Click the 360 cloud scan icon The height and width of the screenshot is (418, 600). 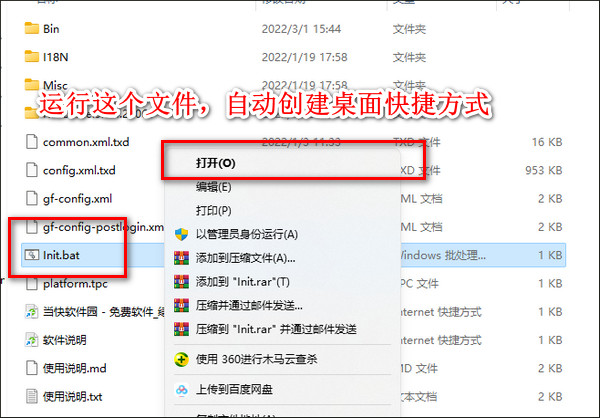[x=181, y=359]
